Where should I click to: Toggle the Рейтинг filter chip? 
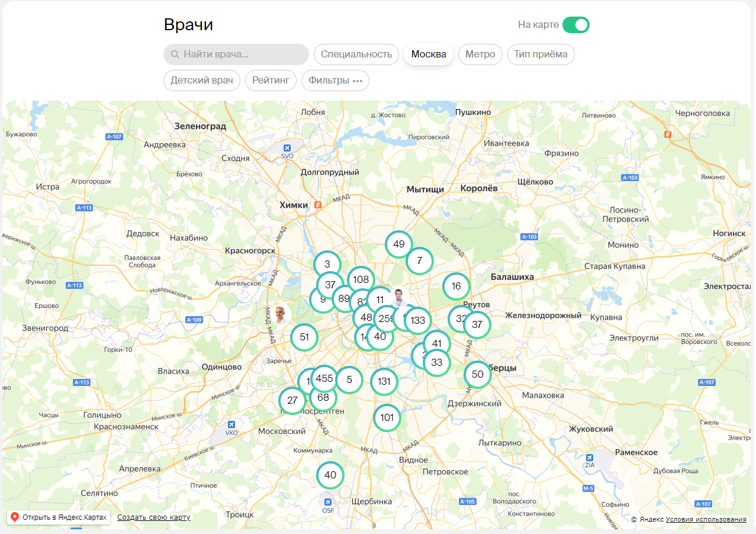point(271,81)
